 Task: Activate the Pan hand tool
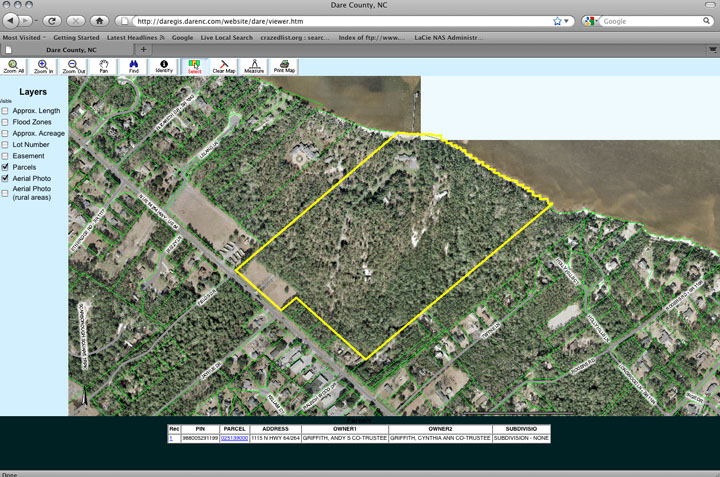[104, 67]
